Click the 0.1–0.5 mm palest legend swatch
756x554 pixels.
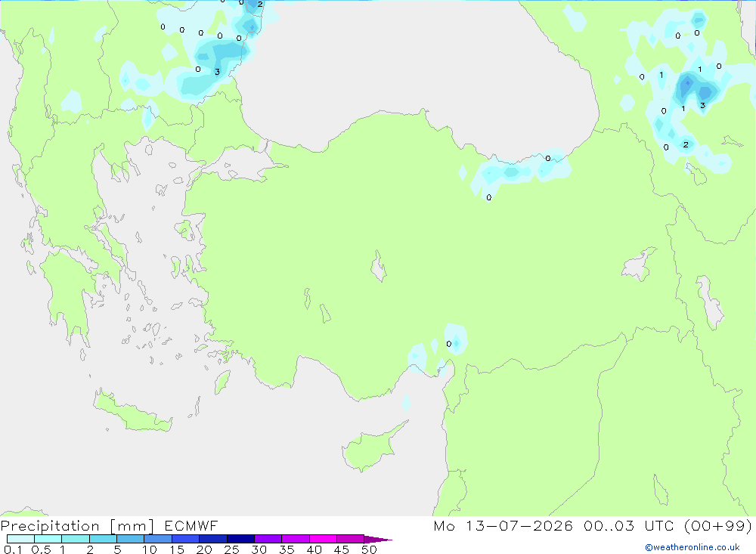tap(20, 539)
